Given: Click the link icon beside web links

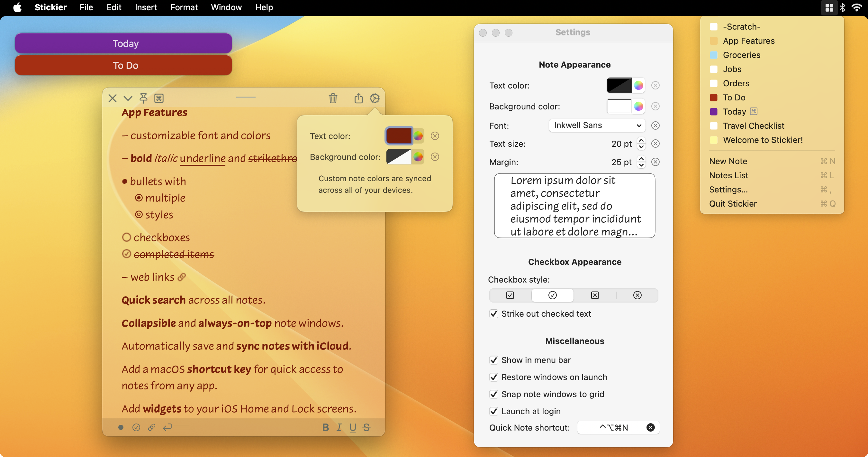Looking at the screenshot, I should coord(182,277).
